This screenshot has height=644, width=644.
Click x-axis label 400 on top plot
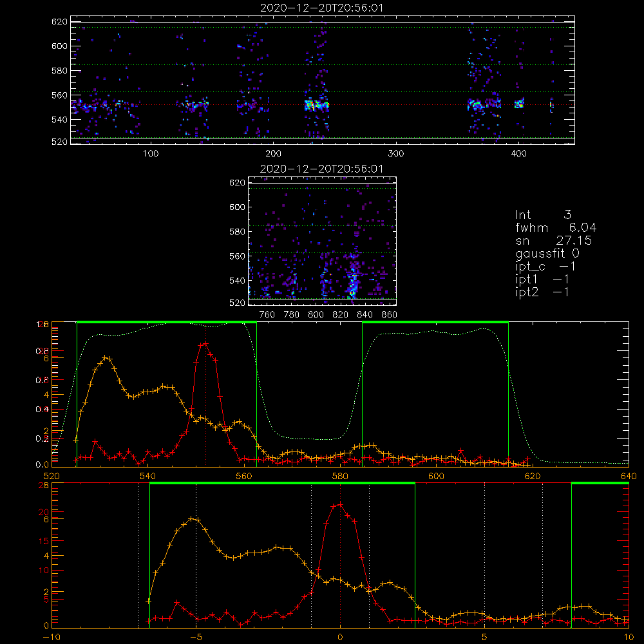pyautogui.click(x=518, y=154)
